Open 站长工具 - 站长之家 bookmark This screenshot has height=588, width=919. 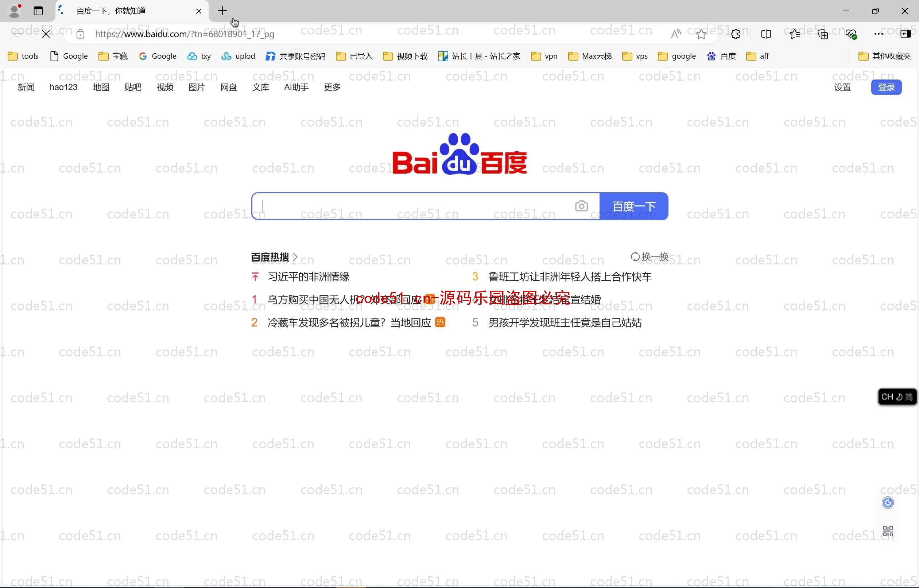(479, 56)
